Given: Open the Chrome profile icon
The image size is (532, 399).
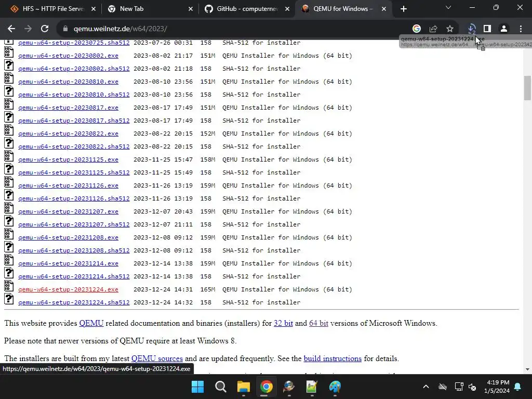Looking at the screenshot, I should [x=504, y=29].
